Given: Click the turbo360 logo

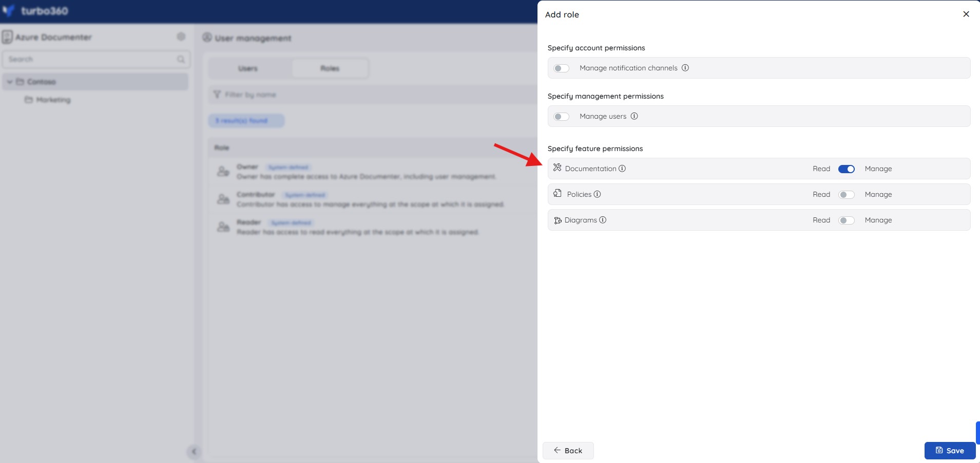Looking at the screenshot, I should pos(35,11).
